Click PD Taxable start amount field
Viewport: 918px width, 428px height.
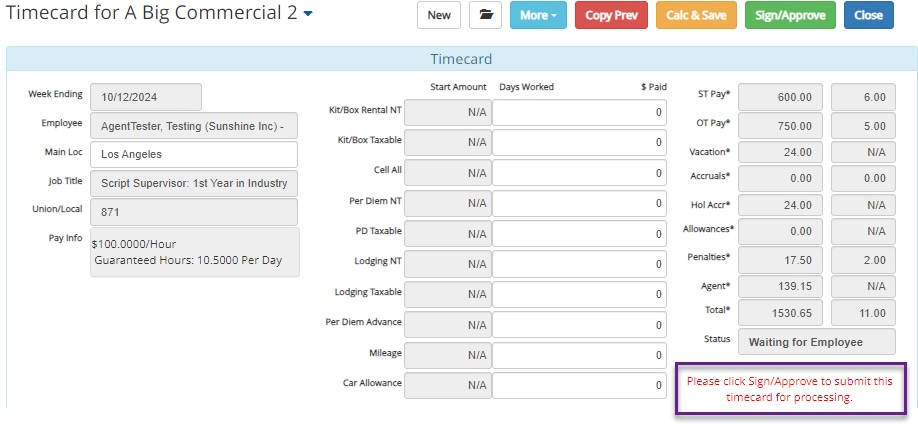click(448, 234)
